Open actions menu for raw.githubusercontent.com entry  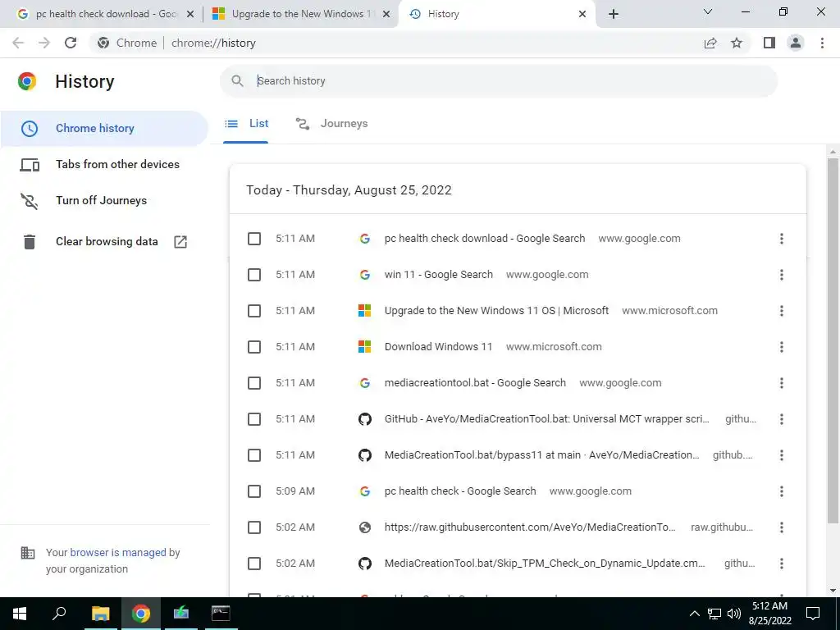(x=782, y=527)
